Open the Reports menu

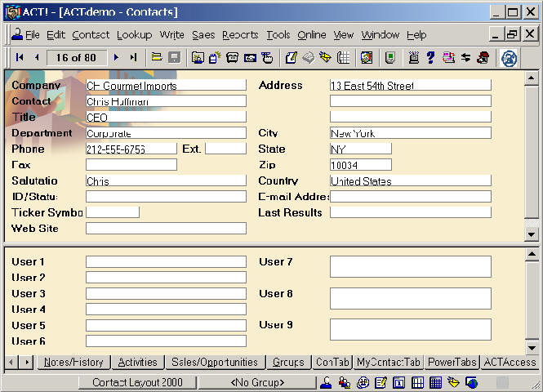pos(240,35)
